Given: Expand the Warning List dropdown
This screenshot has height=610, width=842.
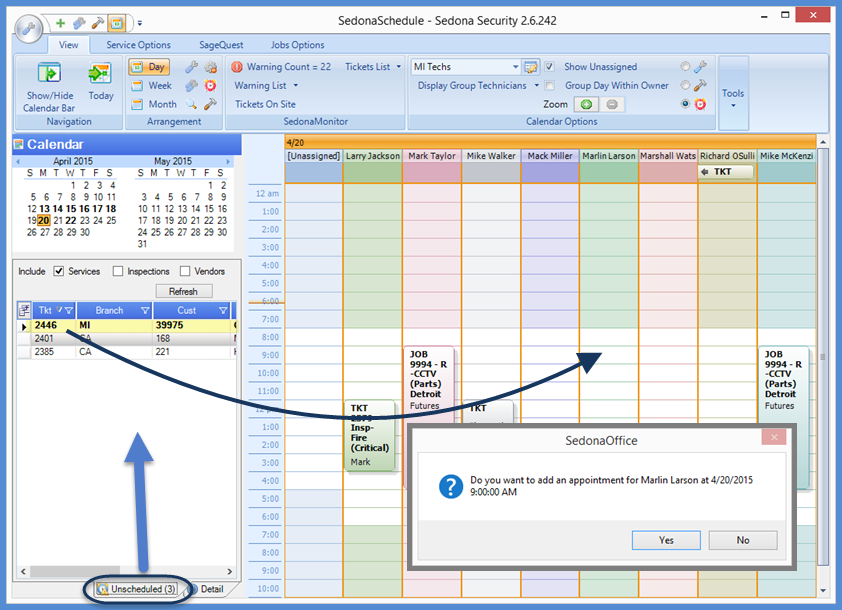Looking at the screenshot, I should [295, 85].
